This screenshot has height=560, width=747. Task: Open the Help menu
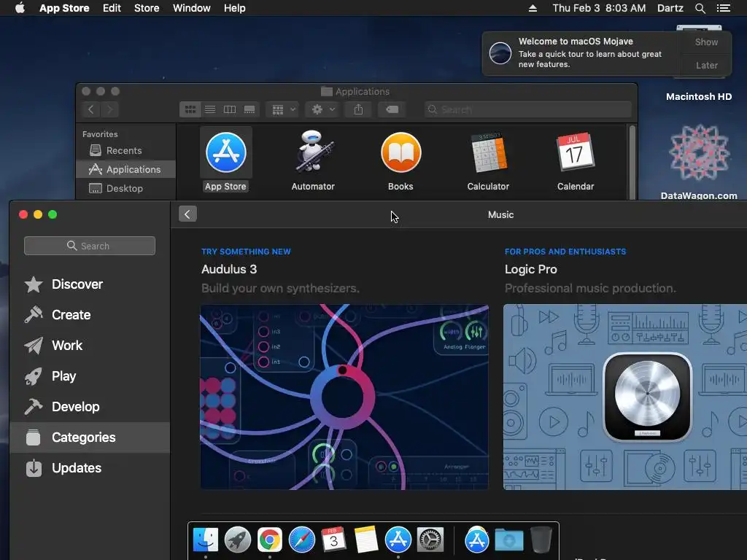click(x=235, y=8)
